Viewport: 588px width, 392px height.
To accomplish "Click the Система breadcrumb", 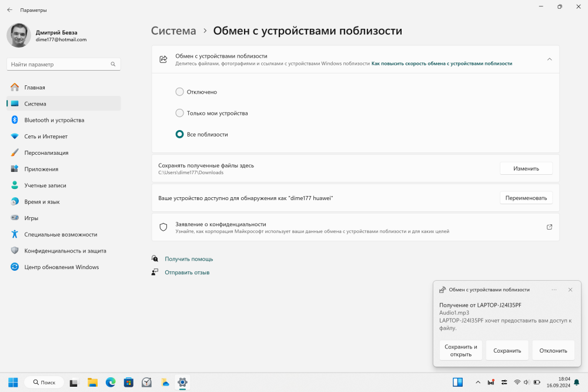I will pyautogui.click(x=173, y=31).
